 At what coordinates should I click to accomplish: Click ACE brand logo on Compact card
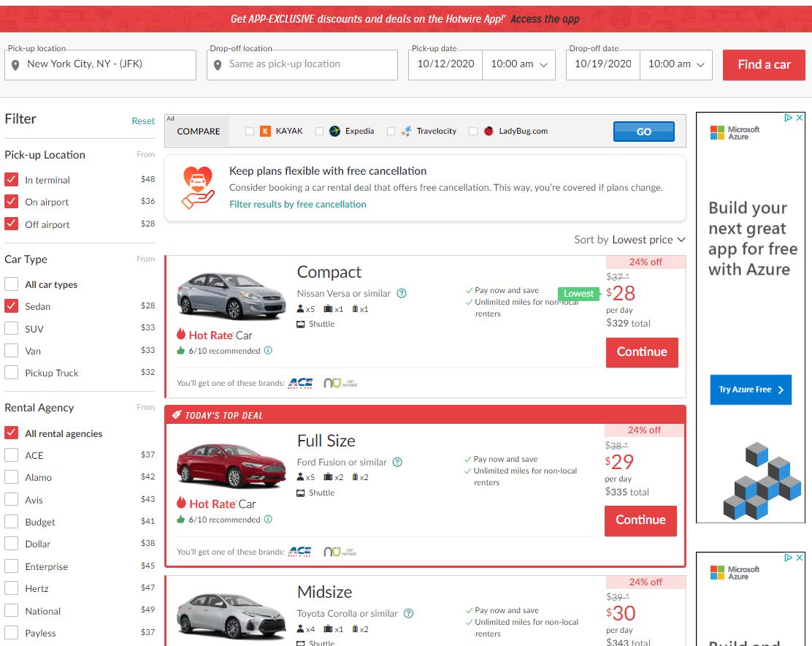(x=300, y=383)
